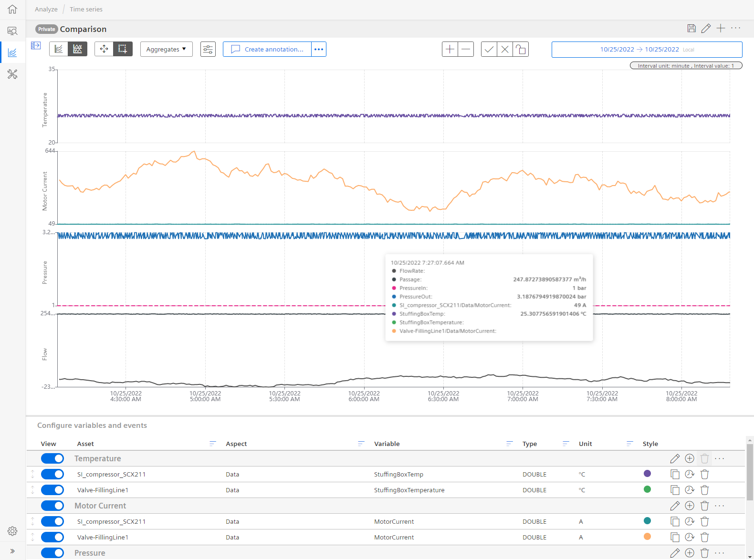Open the settings gear in sidebar
Viewport: 754px width, 560px height.
[x=12, y=531]
